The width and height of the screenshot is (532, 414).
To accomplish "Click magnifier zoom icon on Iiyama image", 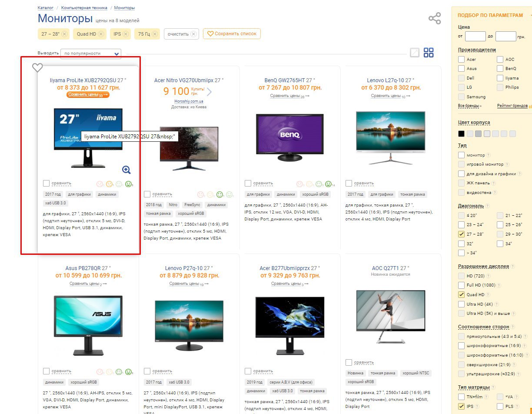I will [126, 170].
